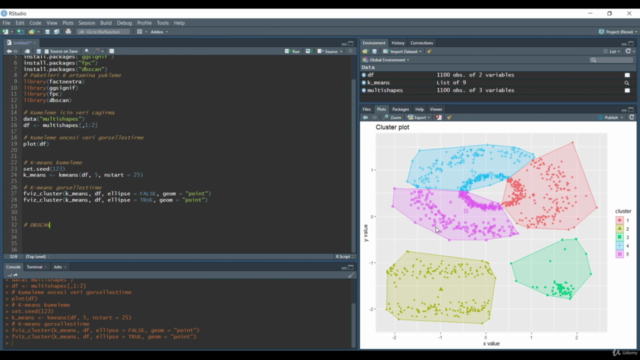Viewport: 640px width, 360px height.
Task: Refresh the Environment pane
Action: click(x=628, y=51)
